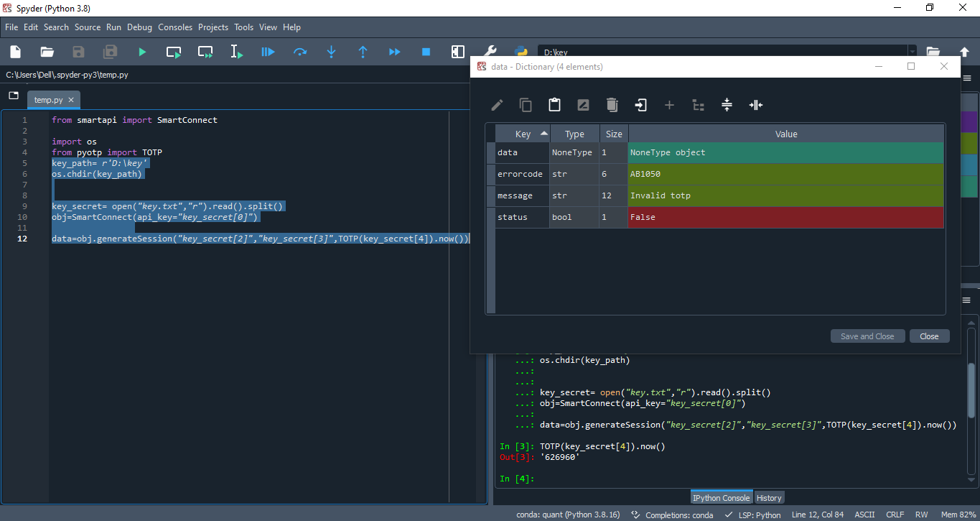Browse working directory folder icon
Viewport: 980px width, 521px height.
coord(933,52)
